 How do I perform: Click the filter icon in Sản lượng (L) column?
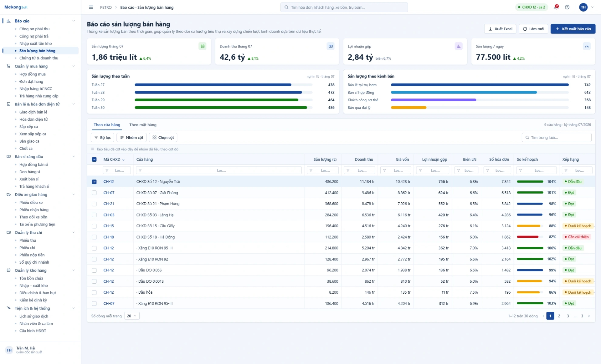coord(311,170)
